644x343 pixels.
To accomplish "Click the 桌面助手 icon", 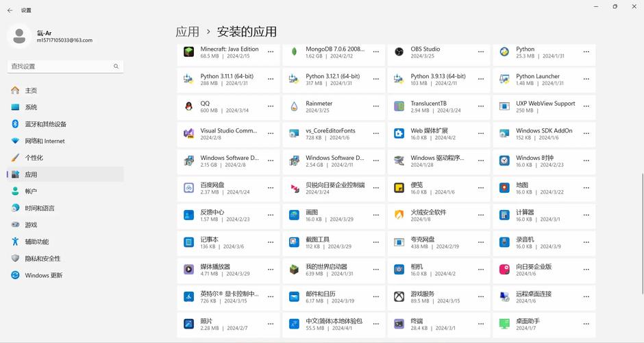I will point(504,324).
